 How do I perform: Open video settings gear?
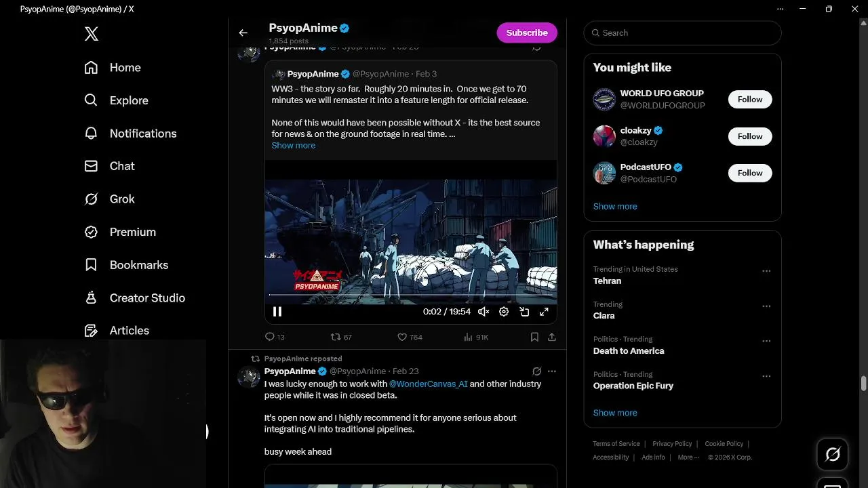(504, 312)
